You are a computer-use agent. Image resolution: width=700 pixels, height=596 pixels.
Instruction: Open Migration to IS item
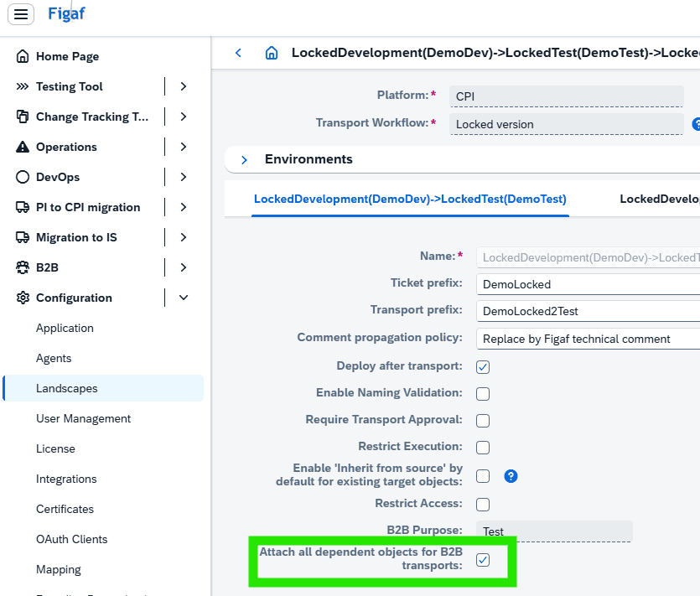point(76,237)
